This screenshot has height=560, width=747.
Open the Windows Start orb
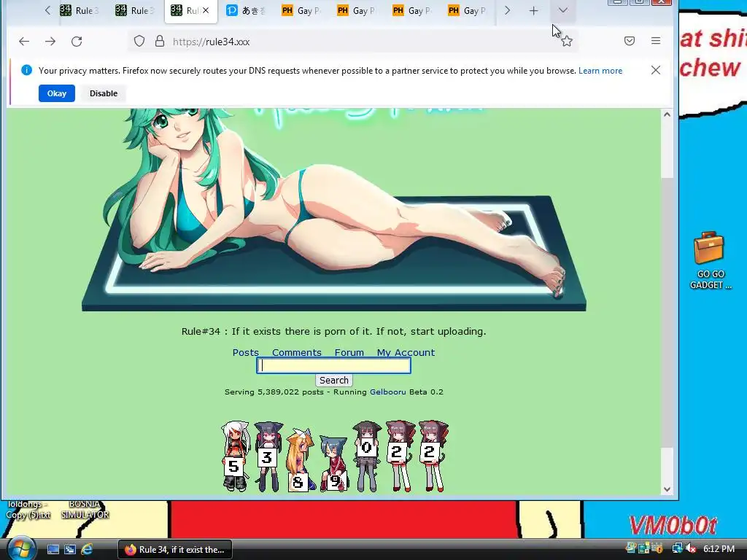point(21,548)
